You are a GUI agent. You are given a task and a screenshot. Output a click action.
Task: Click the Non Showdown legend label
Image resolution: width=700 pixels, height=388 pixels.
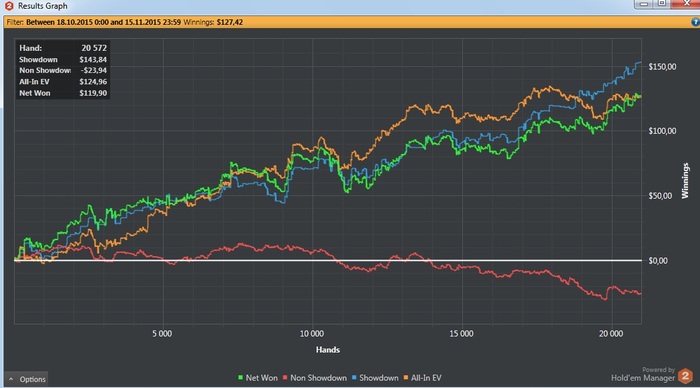point(318,378)
